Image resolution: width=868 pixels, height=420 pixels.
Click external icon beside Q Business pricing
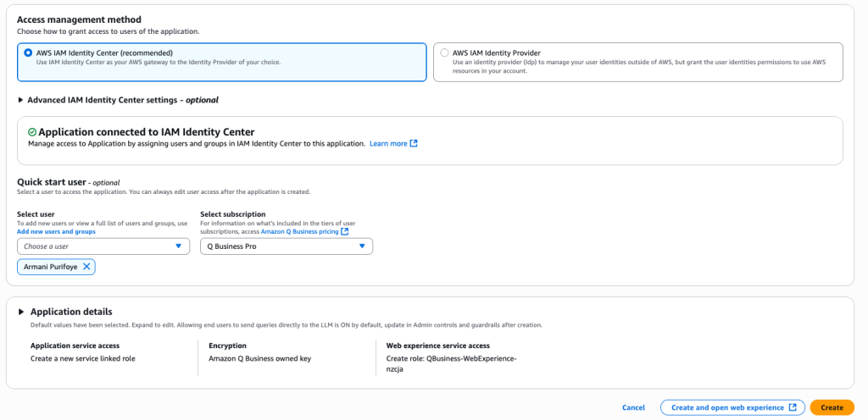[x=345, y=231]
